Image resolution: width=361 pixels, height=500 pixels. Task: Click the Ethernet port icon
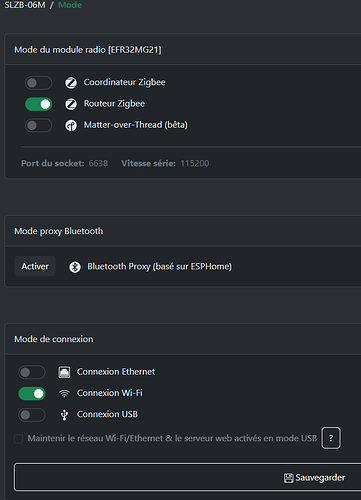point(64,372)
